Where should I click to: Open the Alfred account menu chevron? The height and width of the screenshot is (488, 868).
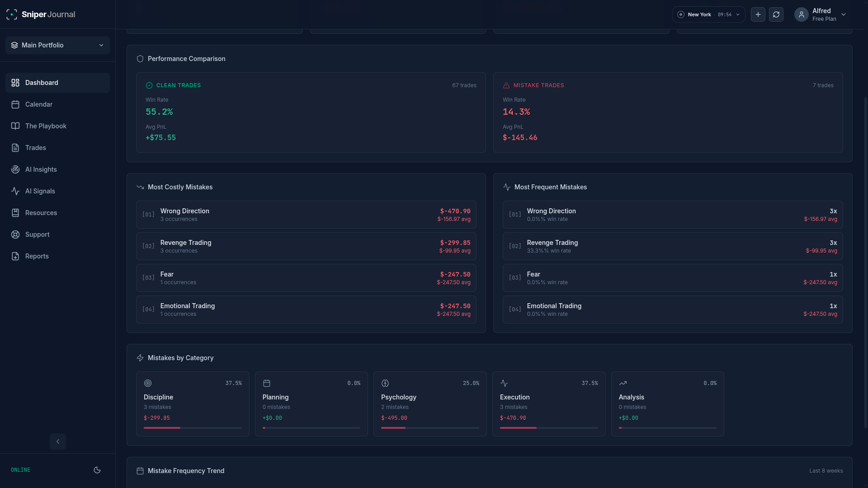click(x=844, y=14)
